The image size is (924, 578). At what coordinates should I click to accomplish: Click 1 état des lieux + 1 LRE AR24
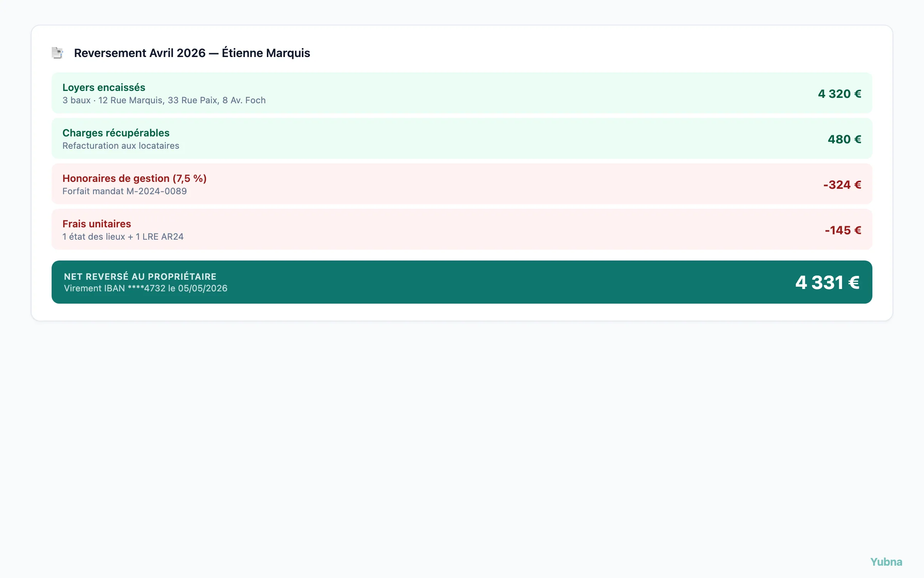pos(123,237)
